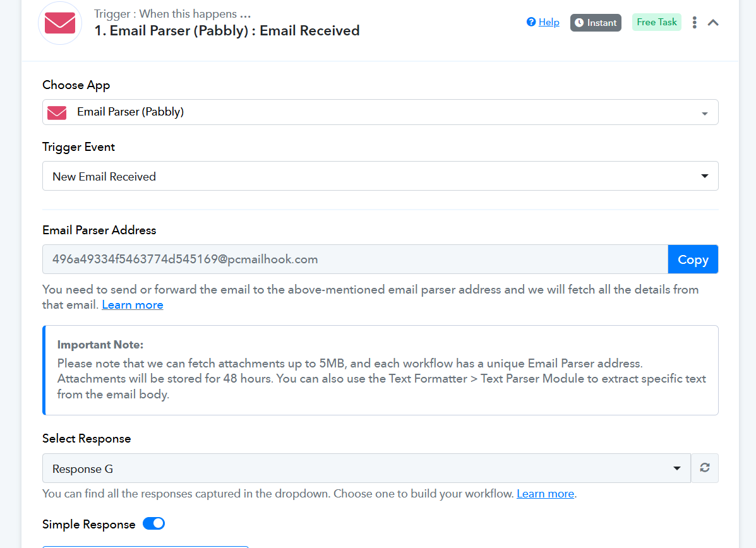Toggle the Simple Response switch

tap(154, 523)
